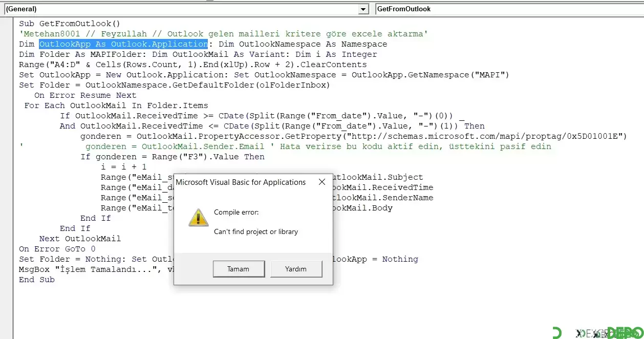This screenshot has height=339, width=644.
Task: Click the 'On Error Resume Next' line
Action: [x=85, y=95]
